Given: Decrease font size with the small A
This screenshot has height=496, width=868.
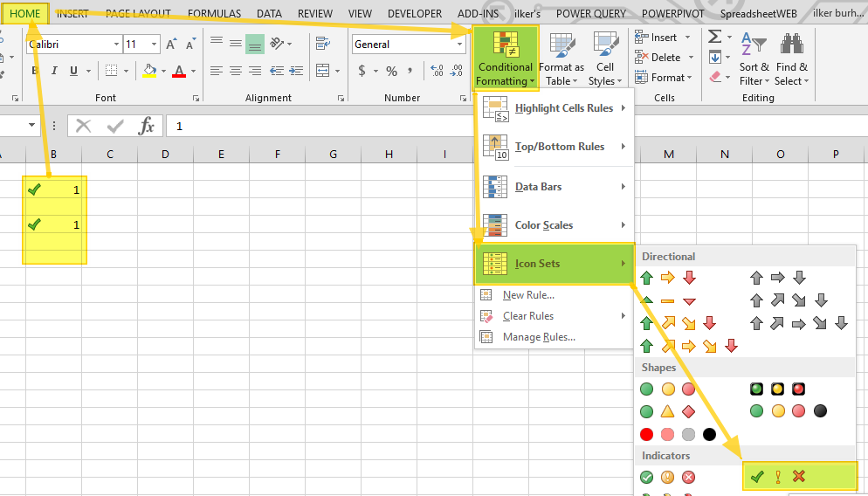Looking at the screenshot, I should tap(190, 45).
